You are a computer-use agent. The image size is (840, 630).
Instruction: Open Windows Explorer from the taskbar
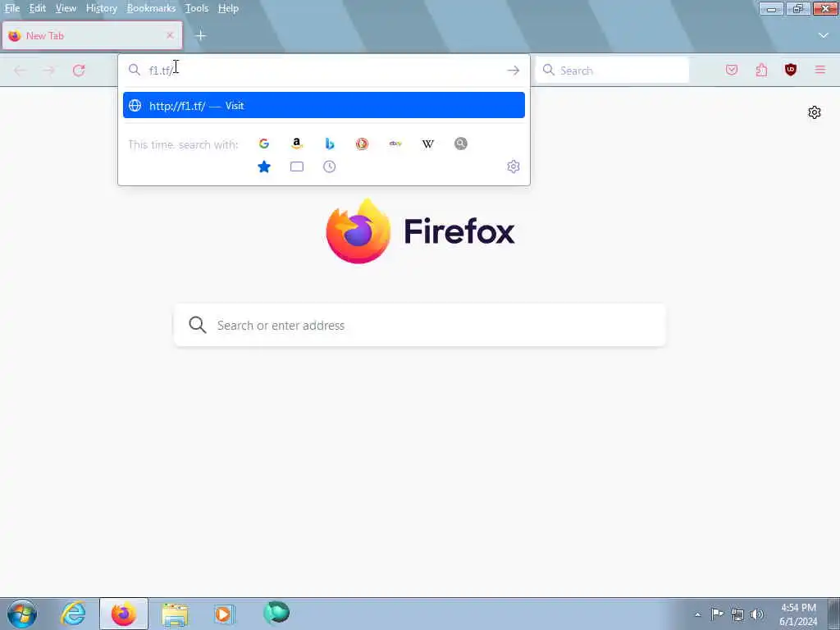tap(175, 614)
